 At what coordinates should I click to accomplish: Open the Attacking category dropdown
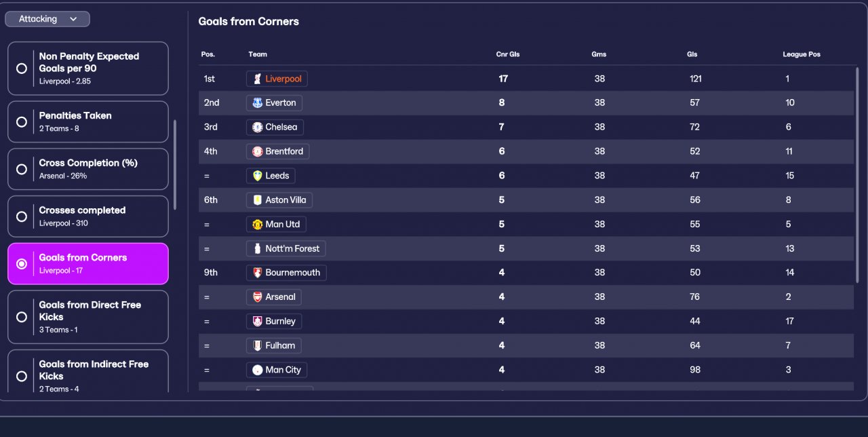coord(47,19)
